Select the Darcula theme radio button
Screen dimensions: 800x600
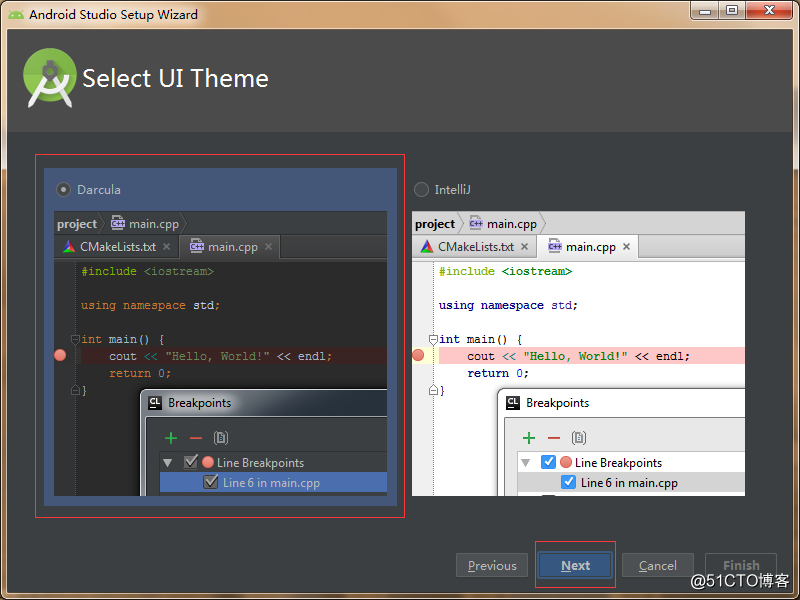coord(63,190)
